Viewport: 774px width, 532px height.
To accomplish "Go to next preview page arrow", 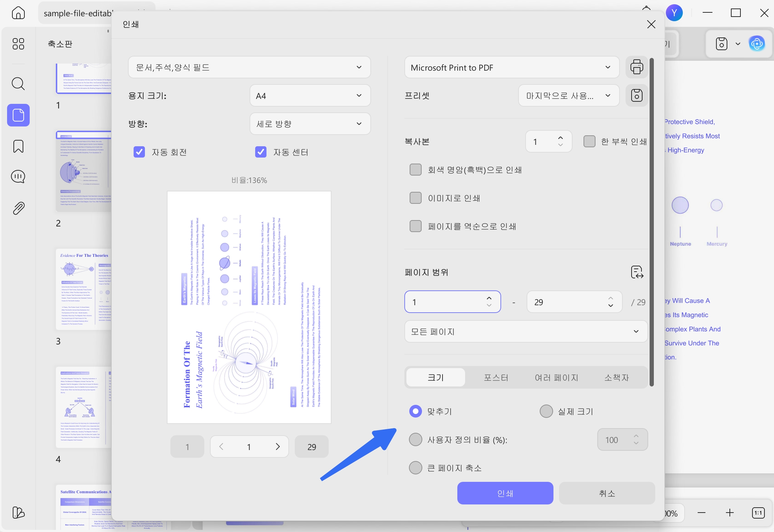I will [x=277, y=447].
